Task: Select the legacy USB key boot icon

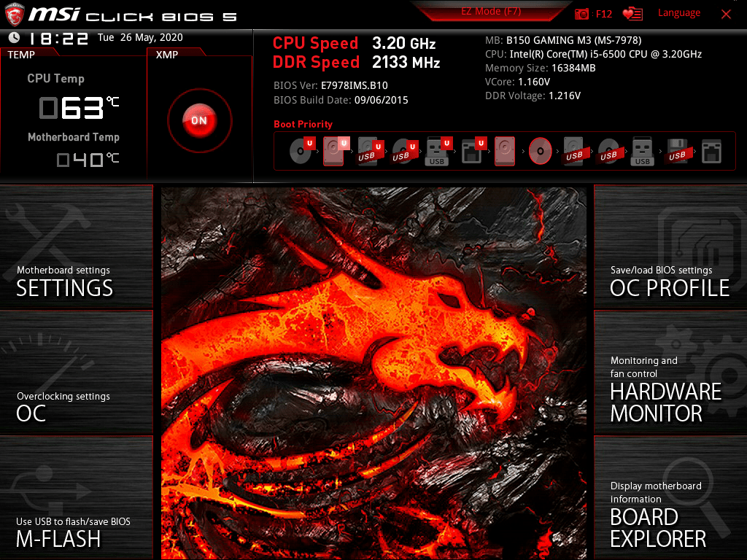Action: point(643,151)
